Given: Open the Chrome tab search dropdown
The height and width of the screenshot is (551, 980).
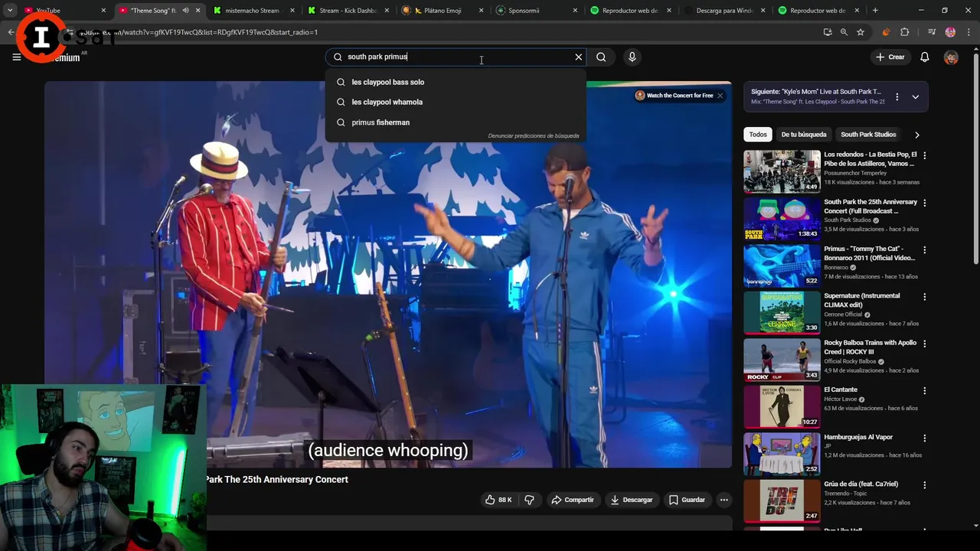Looking at the screenshot, I should point(10,11).
